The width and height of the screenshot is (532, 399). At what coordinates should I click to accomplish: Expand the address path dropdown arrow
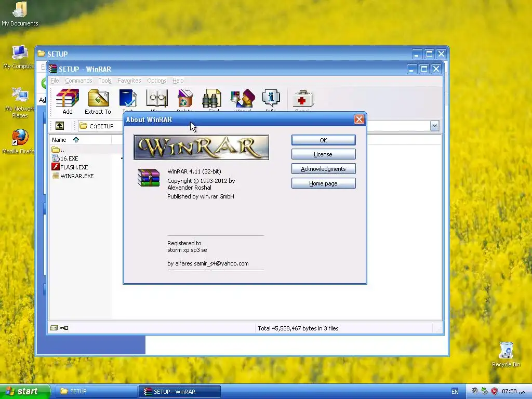point(434,126)
